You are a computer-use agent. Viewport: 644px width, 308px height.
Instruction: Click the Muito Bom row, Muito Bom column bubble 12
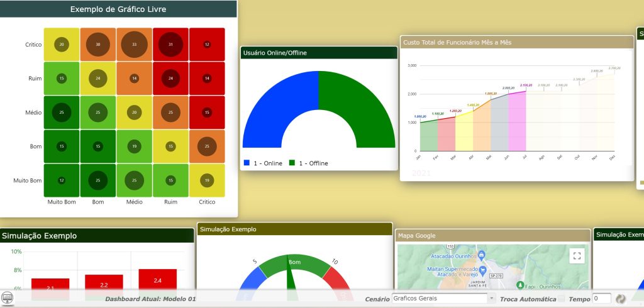coord(62,180)
